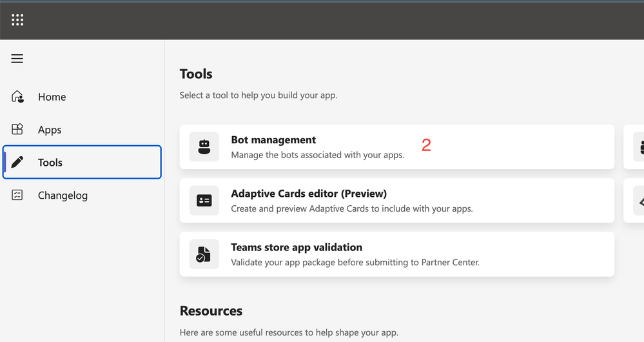Click the Apps grid icon in the sidebar
The image size is (644, 342).
17,130
